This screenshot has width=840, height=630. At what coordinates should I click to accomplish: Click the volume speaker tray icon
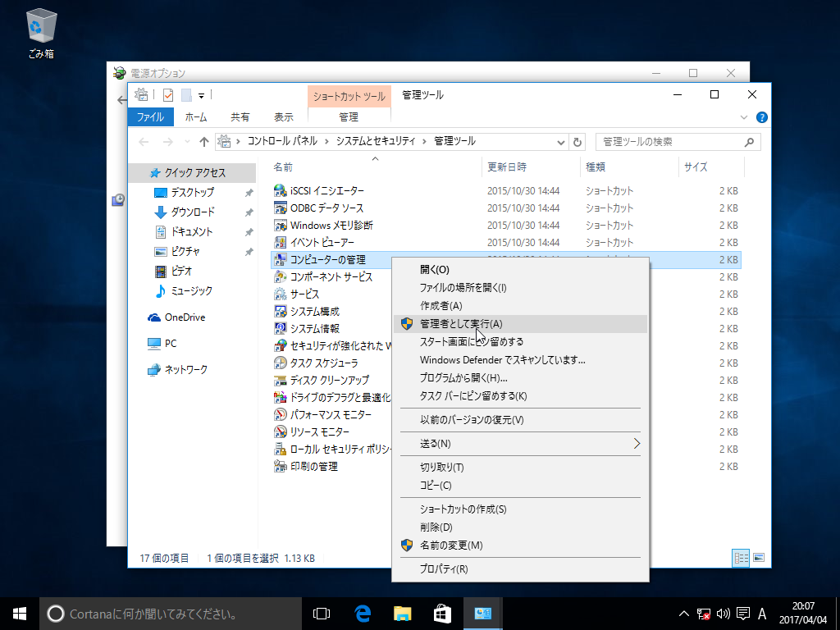pos(724,614)
